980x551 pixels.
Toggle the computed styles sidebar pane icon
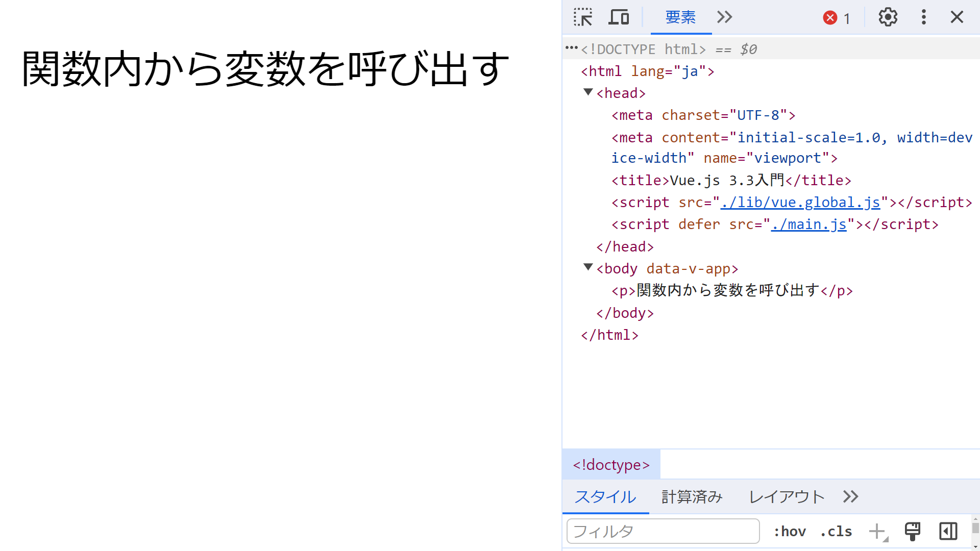pos(948,531)
